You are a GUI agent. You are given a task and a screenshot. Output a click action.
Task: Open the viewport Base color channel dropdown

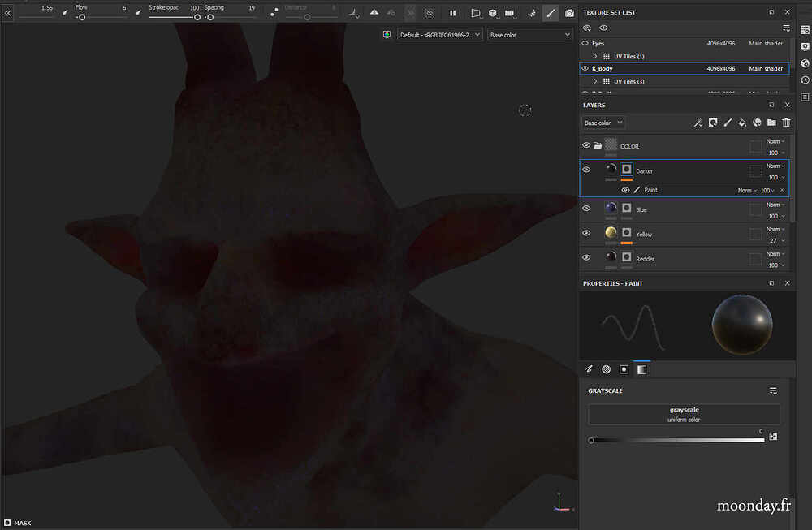pos(529,35)
